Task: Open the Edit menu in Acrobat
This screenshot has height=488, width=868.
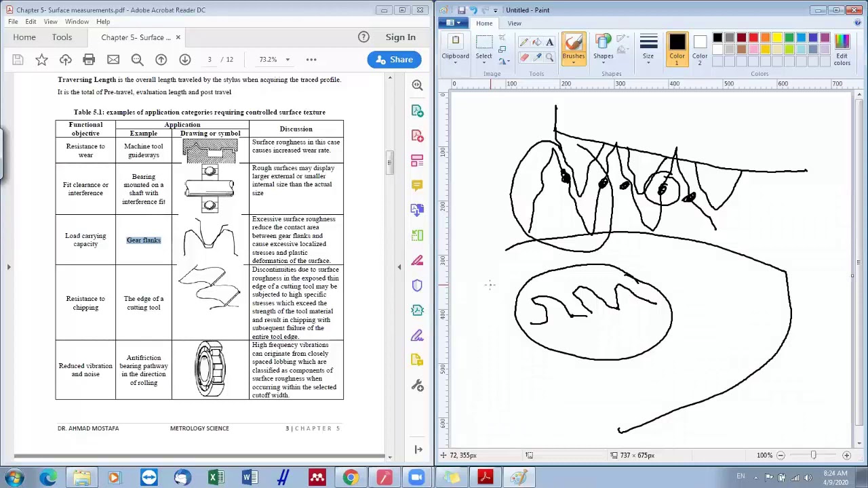Action: pyautogui.click(x=31, y=22)
